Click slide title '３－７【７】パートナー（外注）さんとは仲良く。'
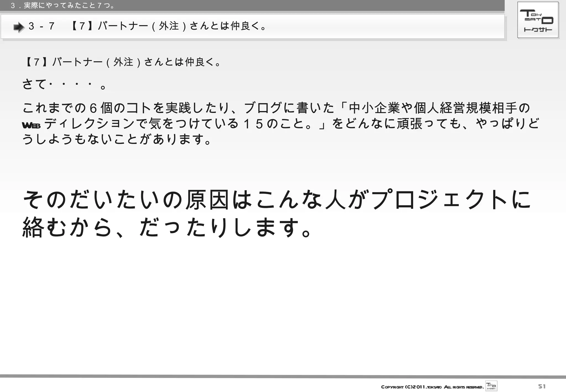 [x=147, y=26]
